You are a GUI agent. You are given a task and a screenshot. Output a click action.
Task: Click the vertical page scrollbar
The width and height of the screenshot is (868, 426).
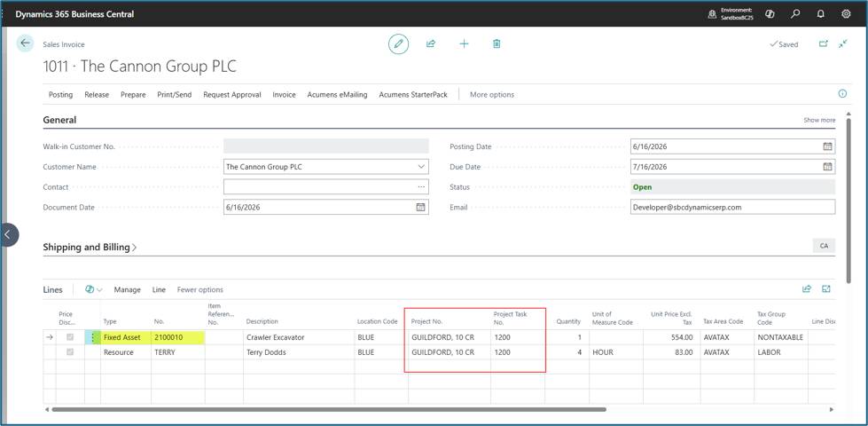(x=849, y=200)
